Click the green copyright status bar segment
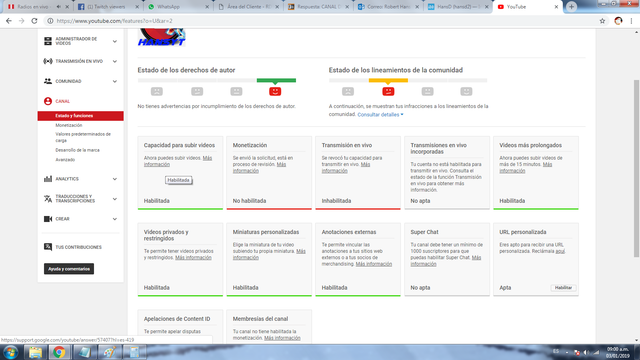 pos(276,80)
